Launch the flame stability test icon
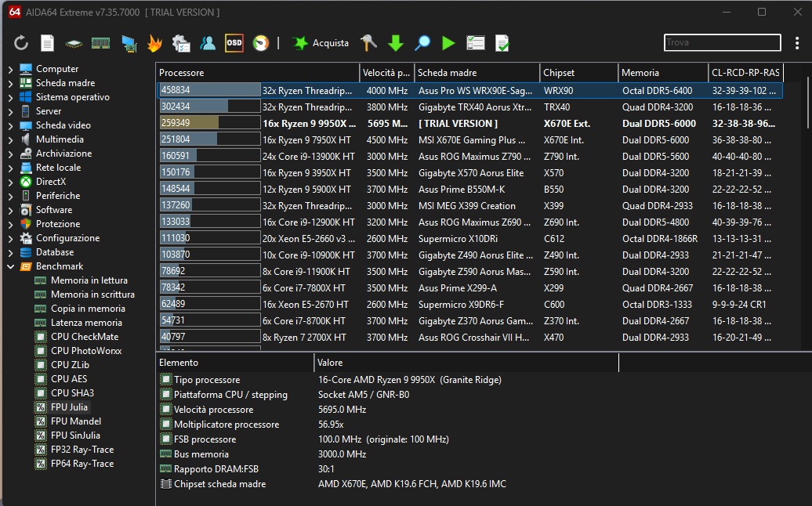 [x=154, y=43]
